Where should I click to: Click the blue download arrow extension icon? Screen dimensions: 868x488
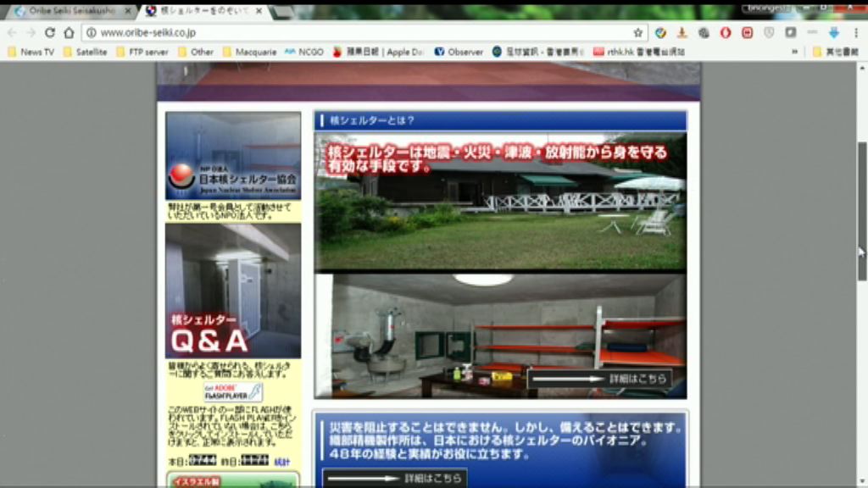pyautogui.click(x=834, y=32)
